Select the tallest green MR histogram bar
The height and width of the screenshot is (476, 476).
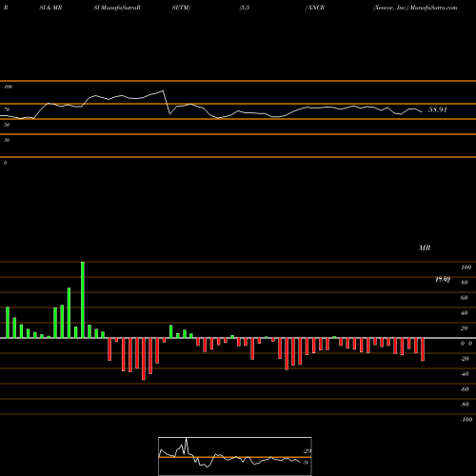[83, 300]
